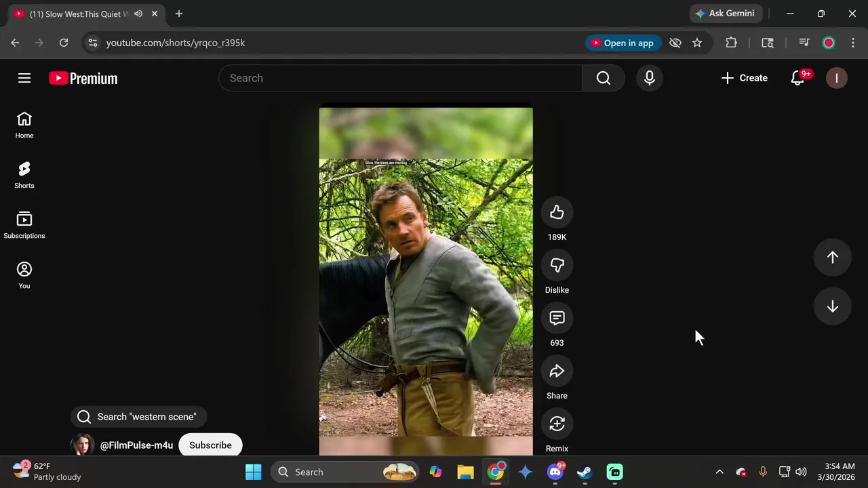Click the address bar URL
868x488 pixels.
[x=176, y=43]
